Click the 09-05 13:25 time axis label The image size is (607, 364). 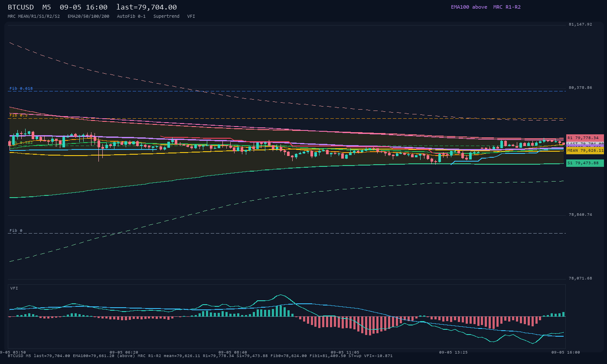pyautogui.click(x=454, y=352)
